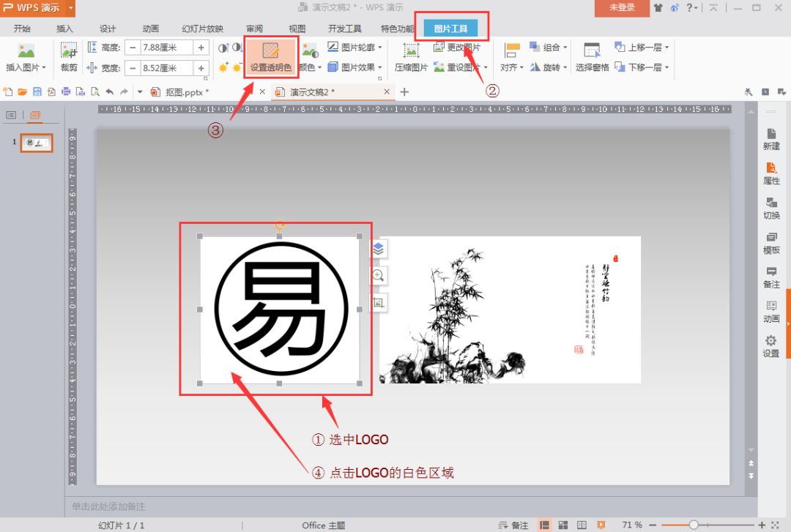Switch to reading view in status bar
This screenshot has height=532, width=791.
click(582, 525)
